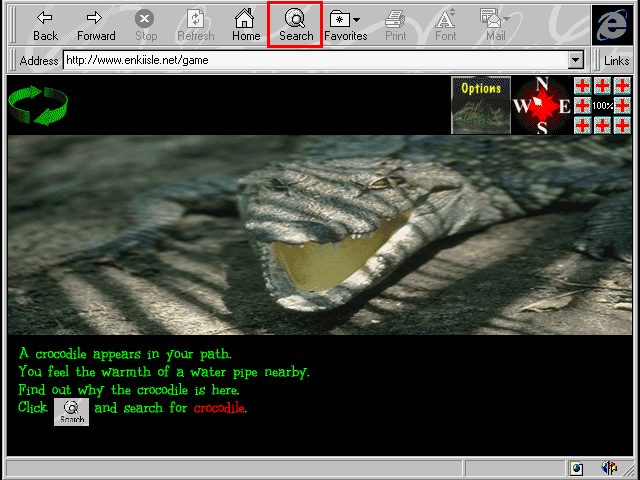The width and height of the screenshot is (640, 480).
Task: Click red plus directly above 100%
Action: click(x=602, y=86)
